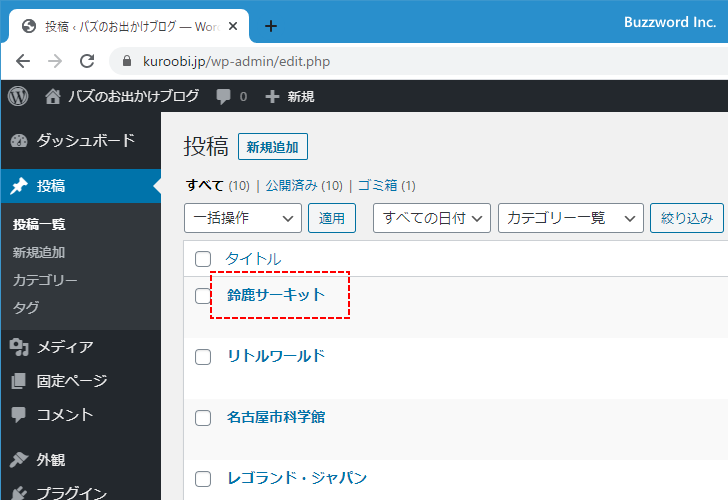Viewport: 728px width, 500px height.
Task: Reload the page with the browser refresh icon
Action: pos(87,61)
